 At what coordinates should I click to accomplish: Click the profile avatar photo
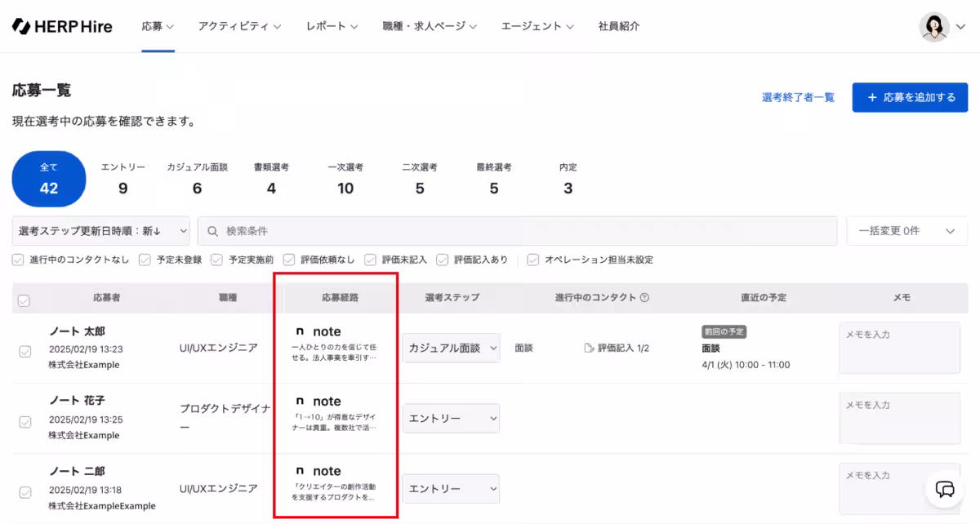click(936, 25)
